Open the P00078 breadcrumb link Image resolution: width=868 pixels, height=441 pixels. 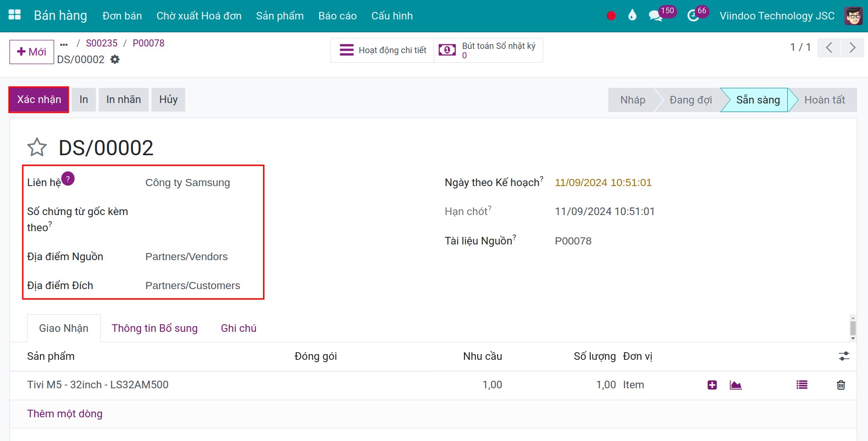click(149, 43)
